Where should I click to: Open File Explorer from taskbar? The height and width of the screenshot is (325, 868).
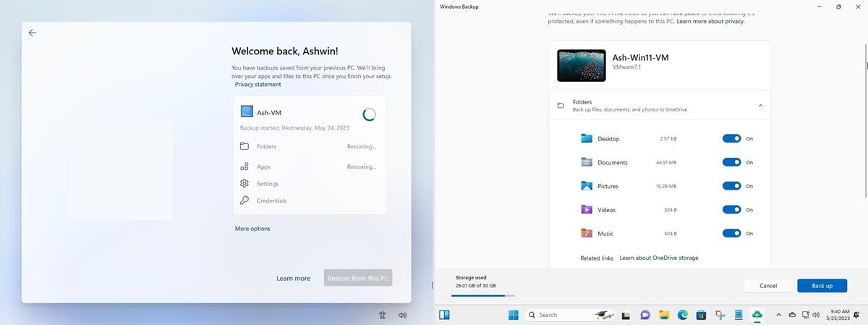[x=664, y=315]
